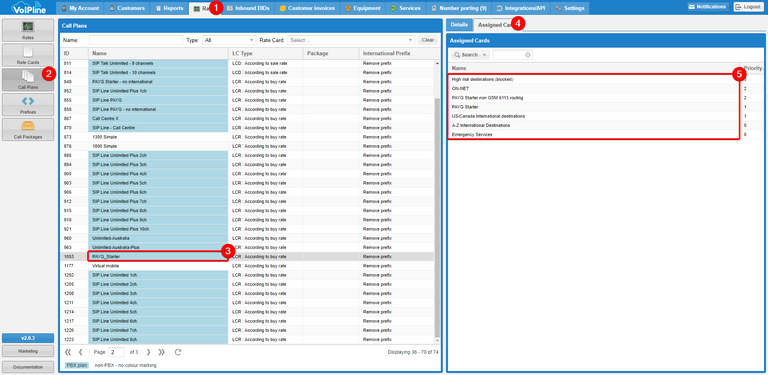Click the Marketing button

(x=28, y=351)
